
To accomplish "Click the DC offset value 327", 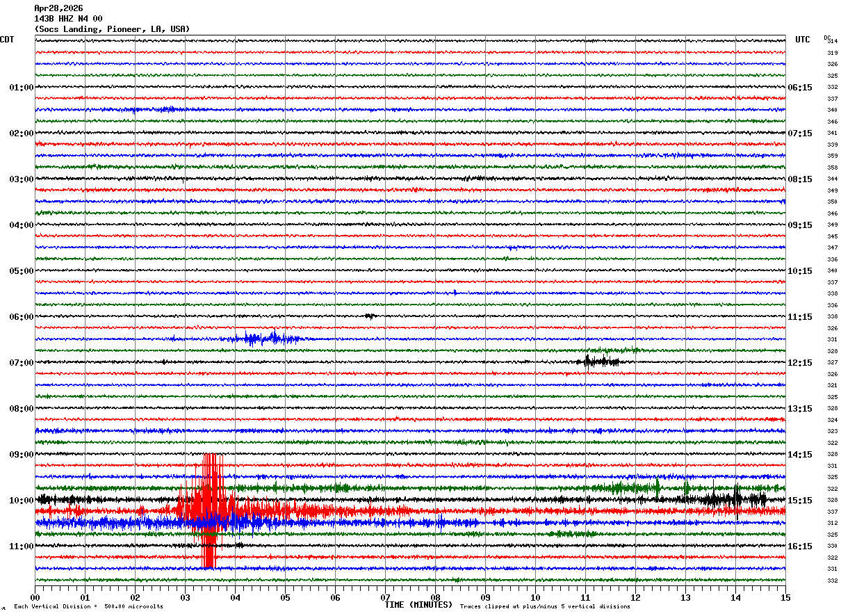I will (x=832, y=363).
